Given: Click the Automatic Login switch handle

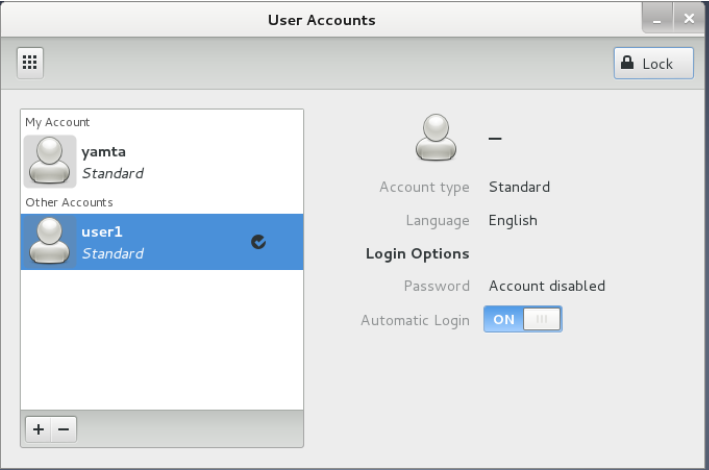Looking at the screenshot, I should (x=542, y=320).
